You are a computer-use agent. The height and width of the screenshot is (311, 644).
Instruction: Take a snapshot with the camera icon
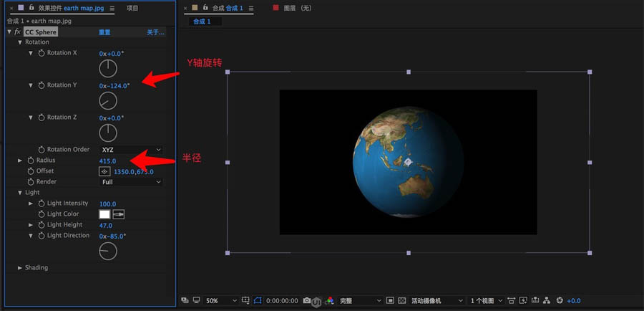(x=307, y=301)
